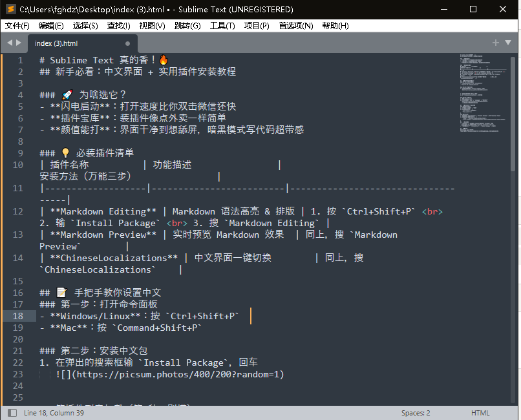The height and width of the screenshot is (420, 521).
Task: Click the vertical scrollbar thumb
Action: click(x=513, y=114)
